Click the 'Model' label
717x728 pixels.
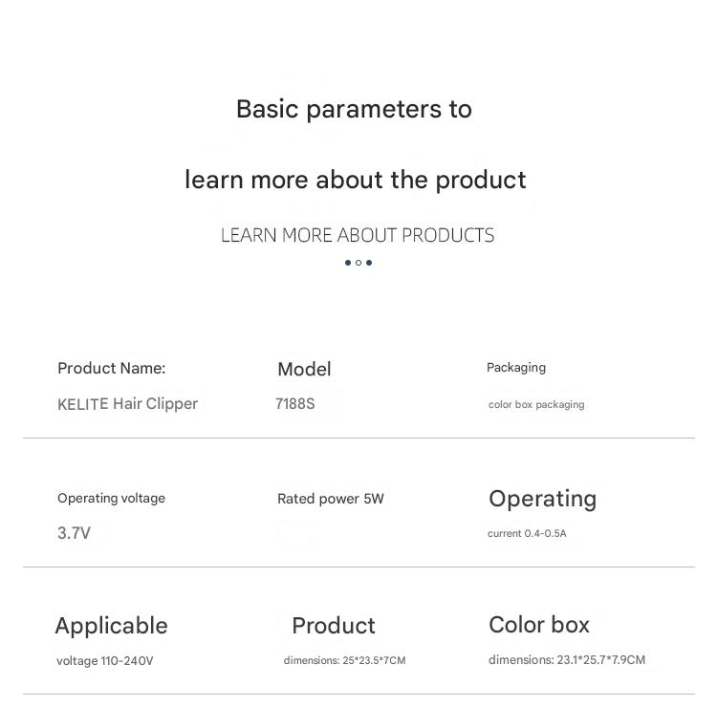(x=304, y=370)
